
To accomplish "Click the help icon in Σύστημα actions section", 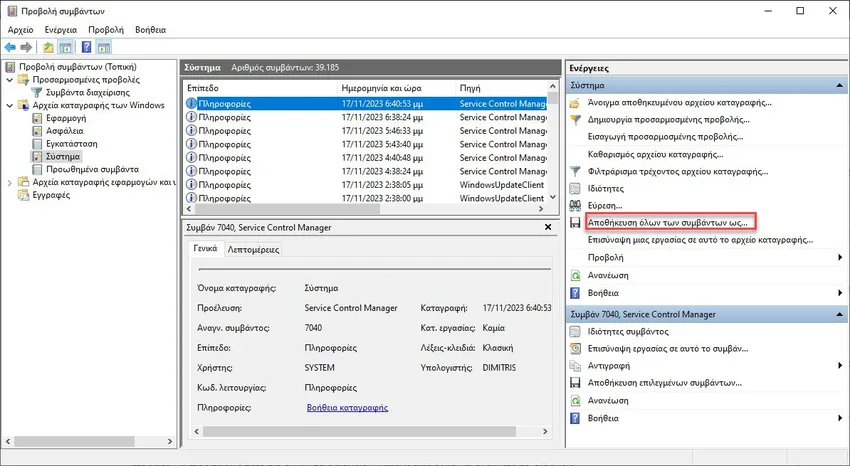I will point(575,293).
